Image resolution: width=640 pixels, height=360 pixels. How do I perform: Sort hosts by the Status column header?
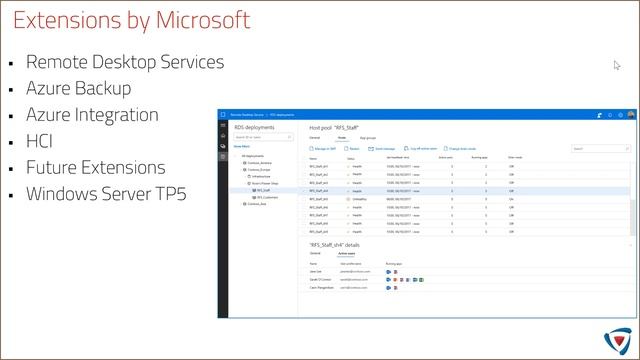point(351,159)
